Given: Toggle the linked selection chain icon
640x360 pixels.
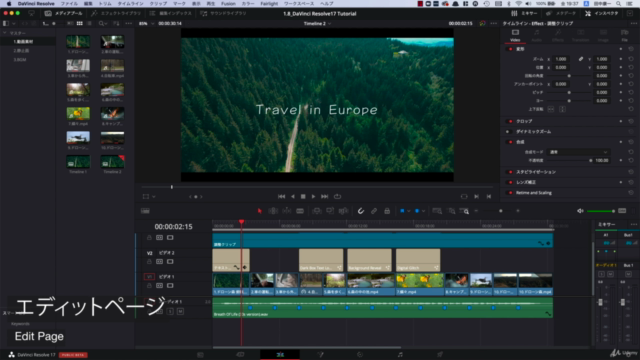Looking at the screenshot, I should pyautogui.click(x=374, y=211).
